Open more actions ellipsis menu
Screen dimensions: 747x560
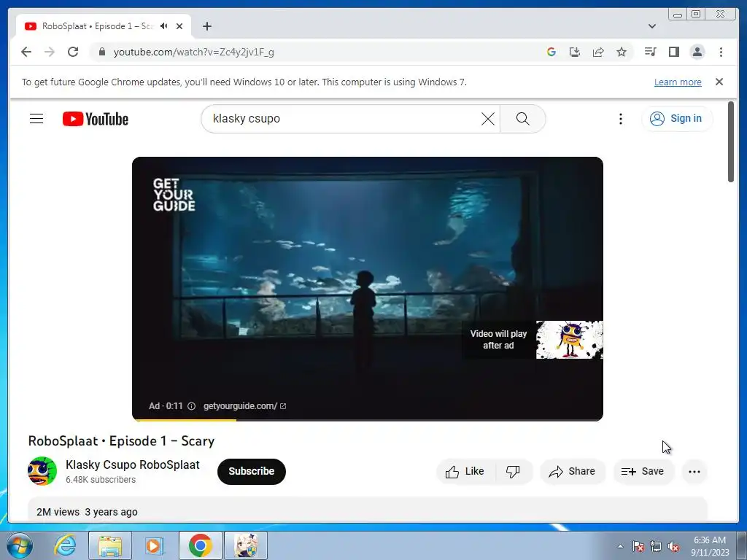694,472
